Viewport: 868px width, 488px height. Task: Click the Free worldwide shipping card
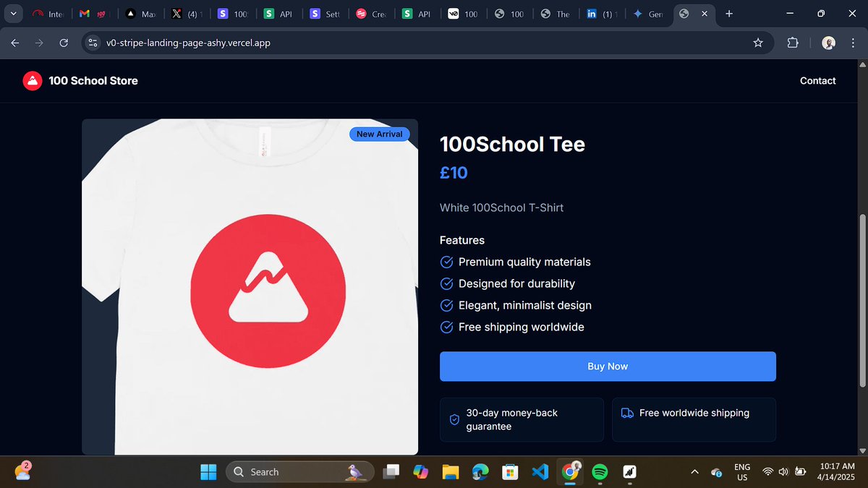(x=694, y=419)
